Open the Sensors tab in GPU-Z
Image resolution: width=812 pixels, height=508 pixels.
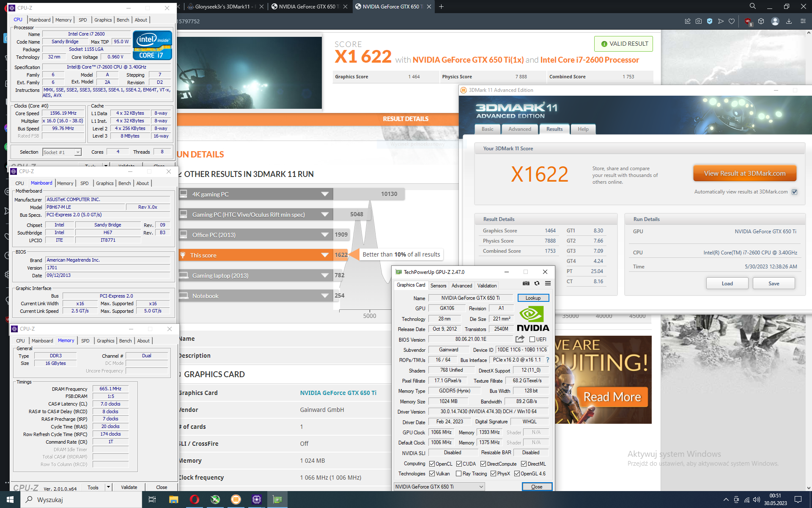[x=438, y=286]
